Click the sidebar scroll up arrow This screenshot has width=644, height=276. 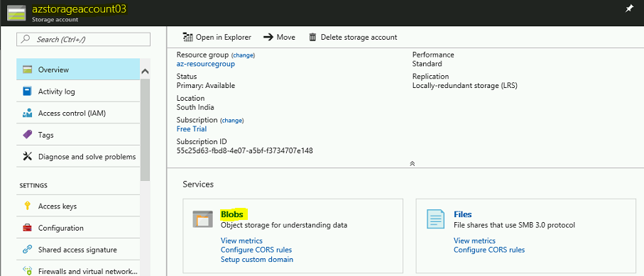click(145, 72)
